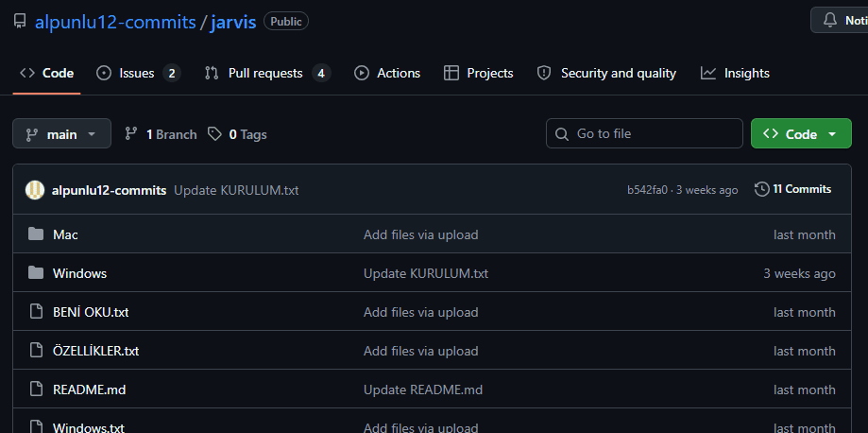868x433 pixels.
Task: Switch to the Code tab
Action: pos(47,73)
